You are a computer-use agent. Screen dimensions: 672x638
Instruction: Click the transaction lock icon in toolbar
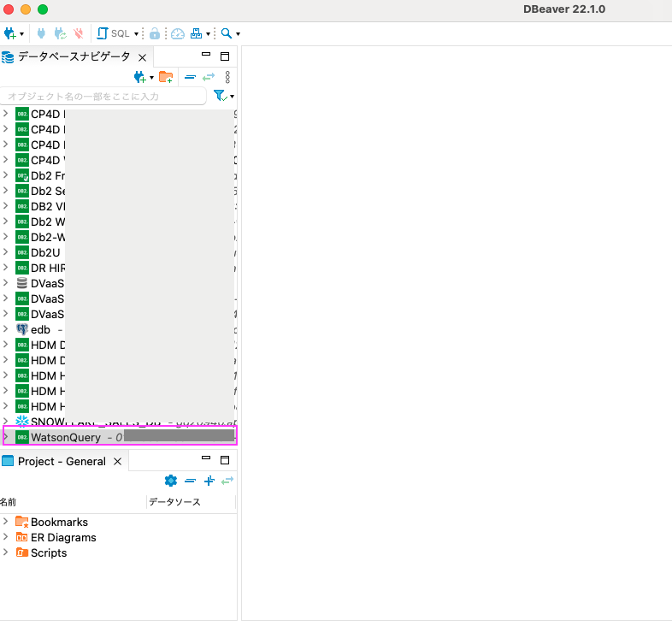click(155, 33)
